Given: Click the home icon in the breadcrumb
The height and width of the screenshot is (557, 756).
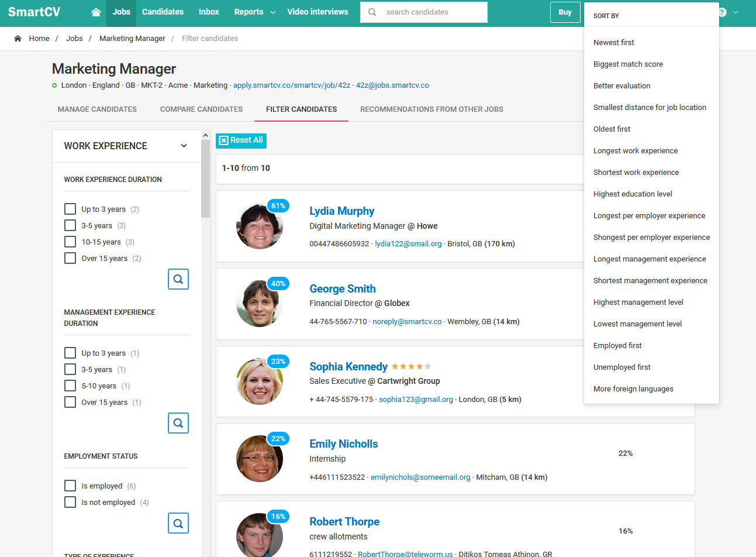Looking at the screenshot, I should 18,39.
